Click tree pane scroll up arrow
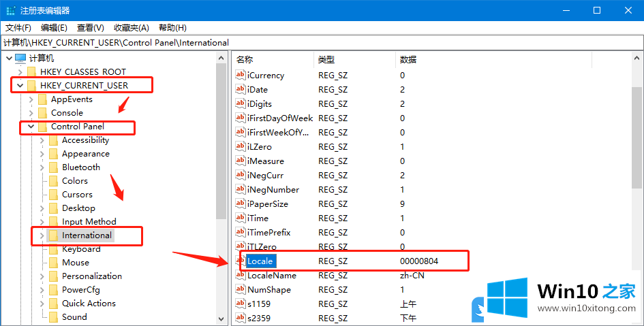Screen dimensions: 644x326 click(221, 59)
